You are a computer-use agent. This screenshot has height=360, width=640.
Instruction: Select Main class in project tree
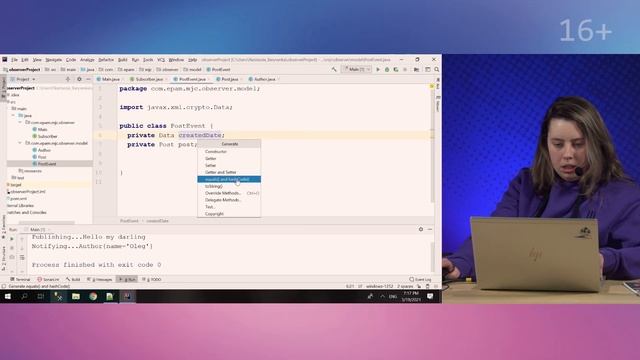tap(40, 129)
